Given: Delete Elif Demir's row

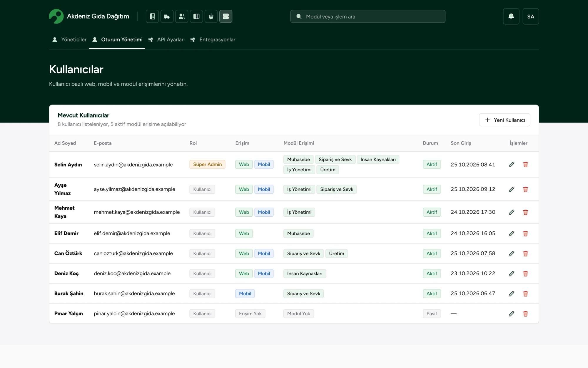Looking at the screenshot, I should (x=526, y=233).
